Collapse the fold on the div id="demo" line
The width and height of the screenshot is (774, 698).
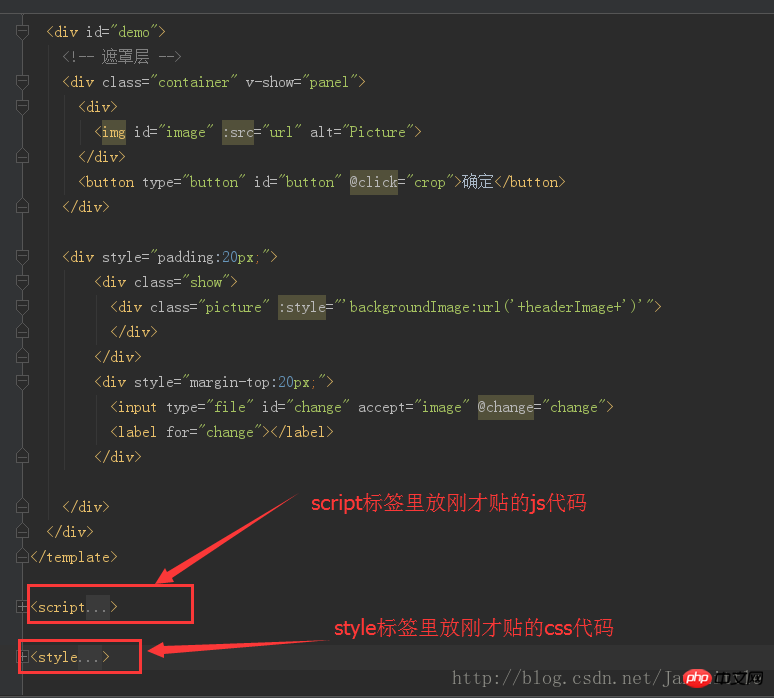pyautogui.click(x=22, y=32)
